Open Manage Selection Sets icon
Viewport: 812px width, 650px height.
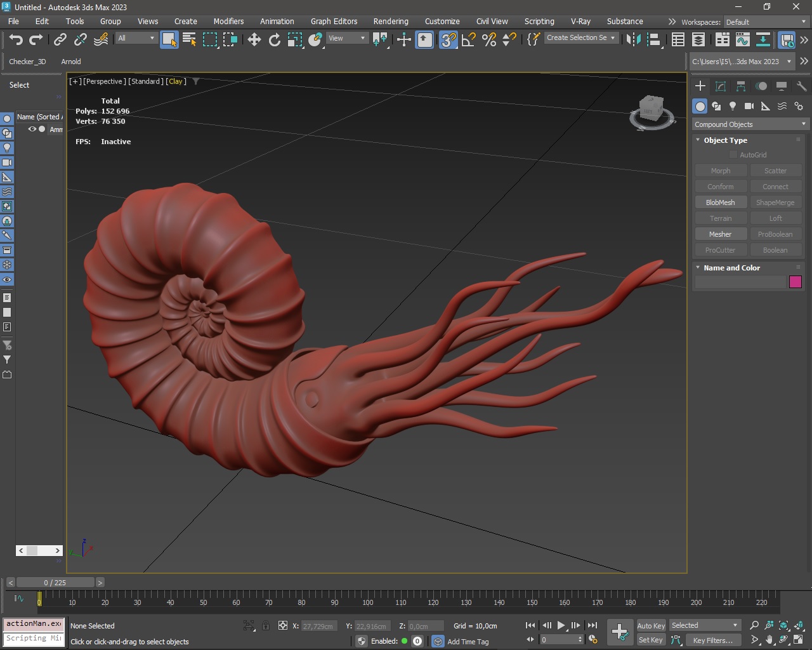(534, 39)
